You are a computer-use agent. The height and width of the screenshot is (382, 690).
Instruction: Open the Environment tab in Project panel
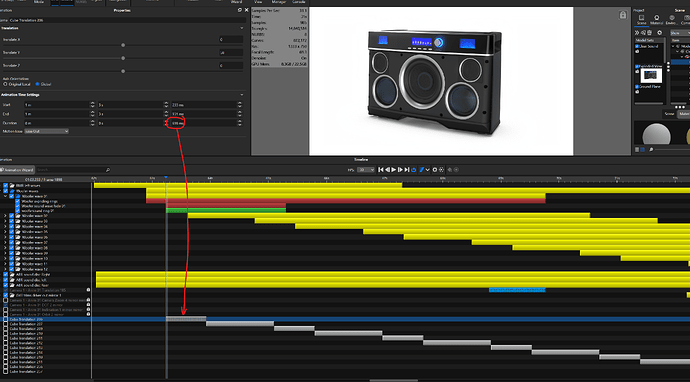(x=672, y=20)
